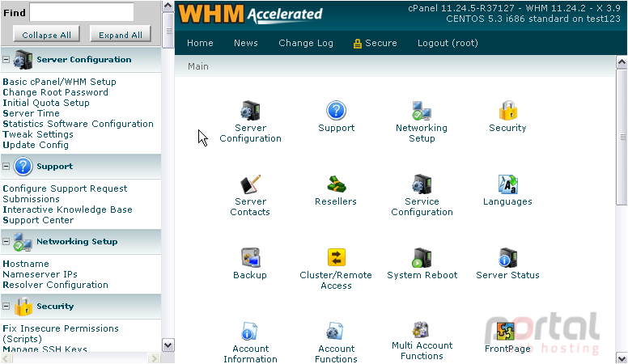Open the Support question-mark icon in Main
Screen dimensions: 628x364
pyautogui.click(x=336, y=111)
